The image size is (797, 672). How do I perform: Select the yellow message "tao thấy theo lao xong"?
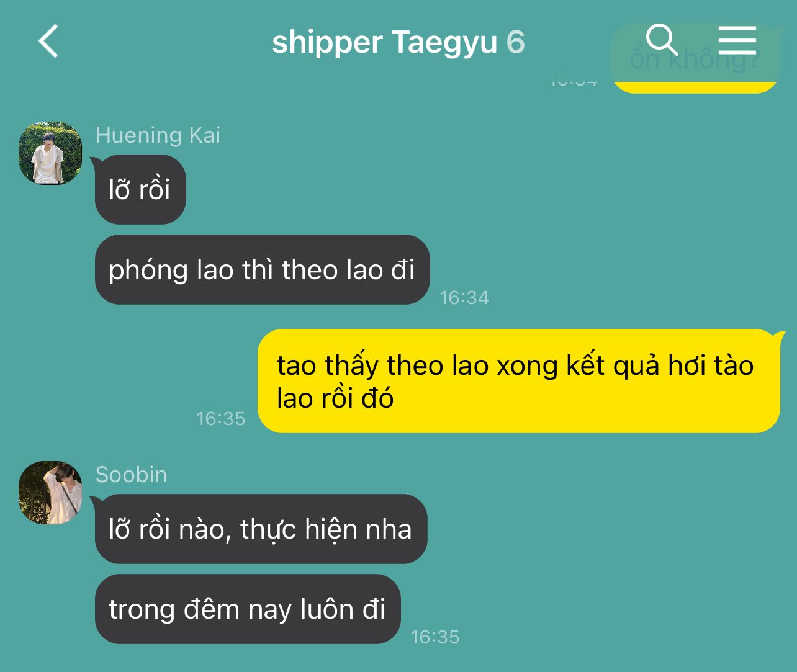[518, 381]
